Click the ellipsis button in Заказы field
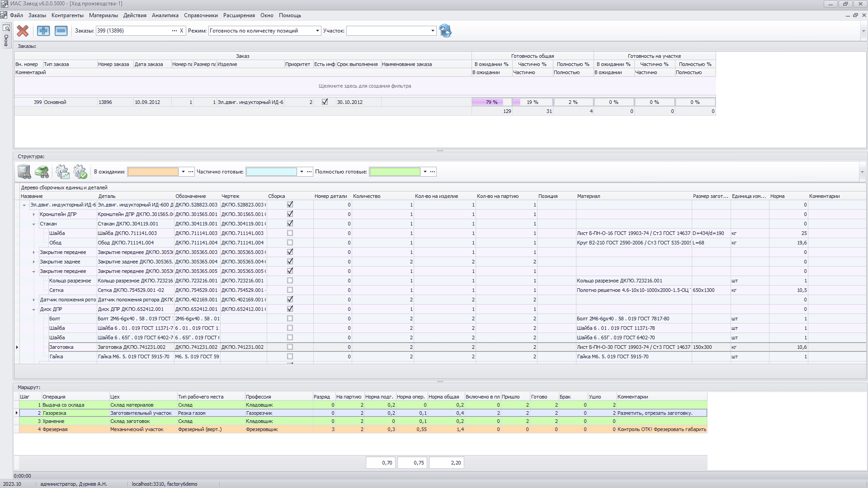This screenshot has width=868, height=488. pyautogui.click(x=175, y=31)
